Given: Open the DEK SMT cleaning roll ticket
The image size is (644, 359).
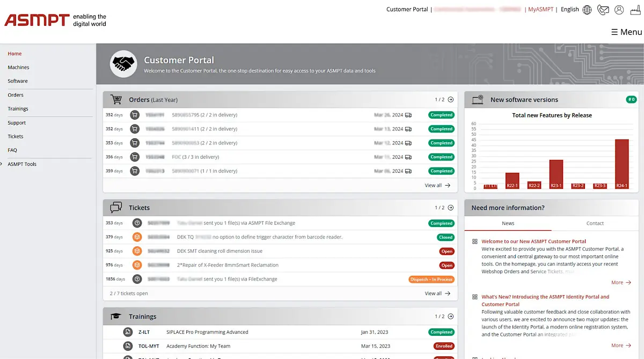Looking at the screenshot, I should pos(219,251).
